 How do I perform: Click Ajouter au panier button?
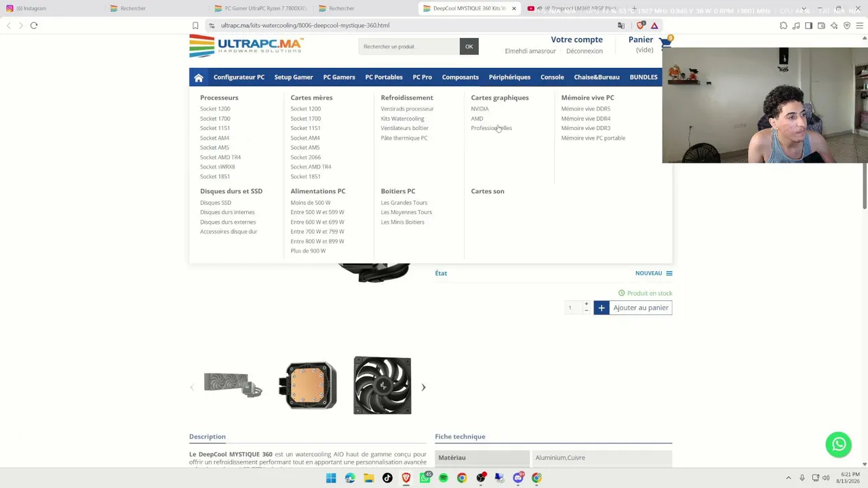point(633,308)
